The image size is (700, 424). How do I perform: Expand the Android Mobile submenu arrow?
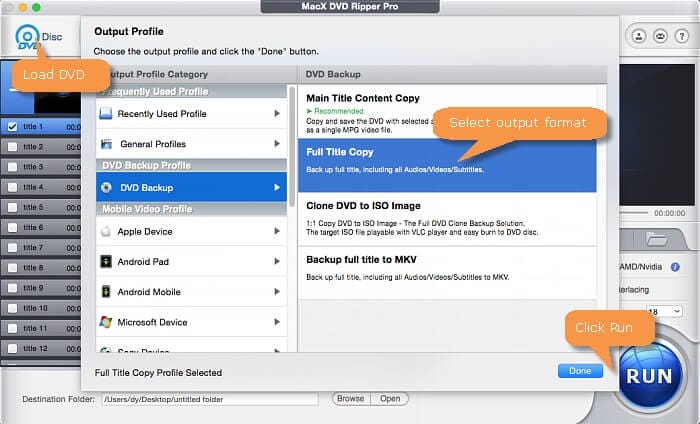(276, 292)
